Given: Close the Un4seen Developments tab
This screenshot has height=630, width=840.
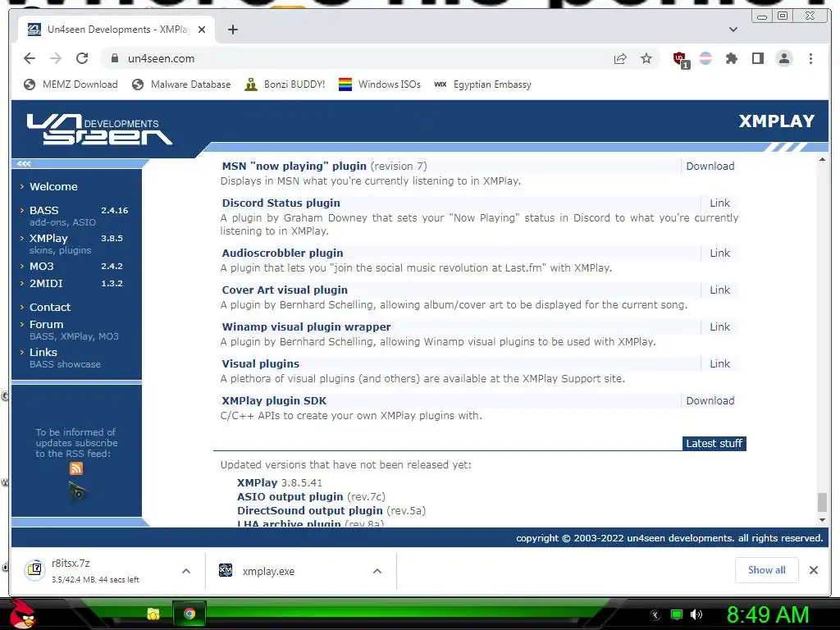Looking at the screenshot, I should [x=202, y=30].
